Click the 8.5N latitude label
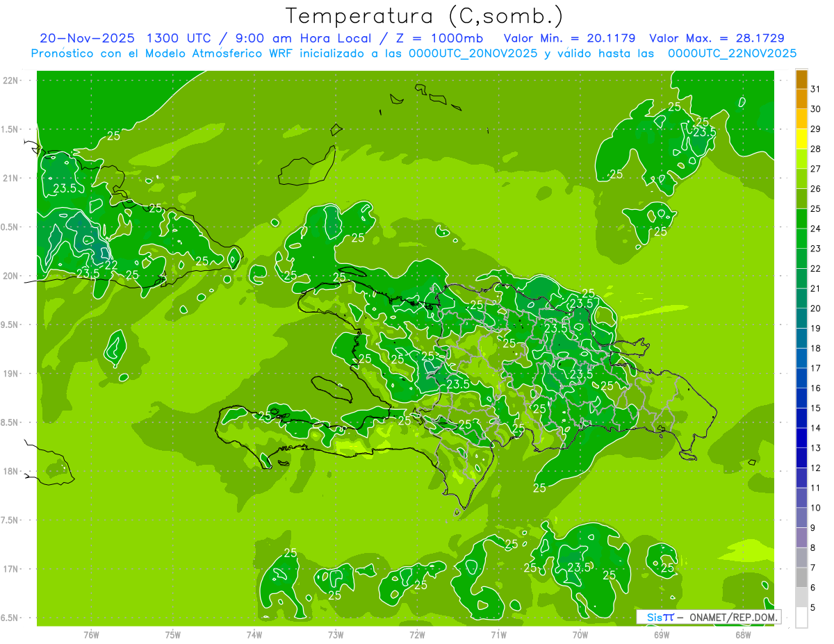The image size is (834, 644). pyautogui.click(x=10, y=422)
